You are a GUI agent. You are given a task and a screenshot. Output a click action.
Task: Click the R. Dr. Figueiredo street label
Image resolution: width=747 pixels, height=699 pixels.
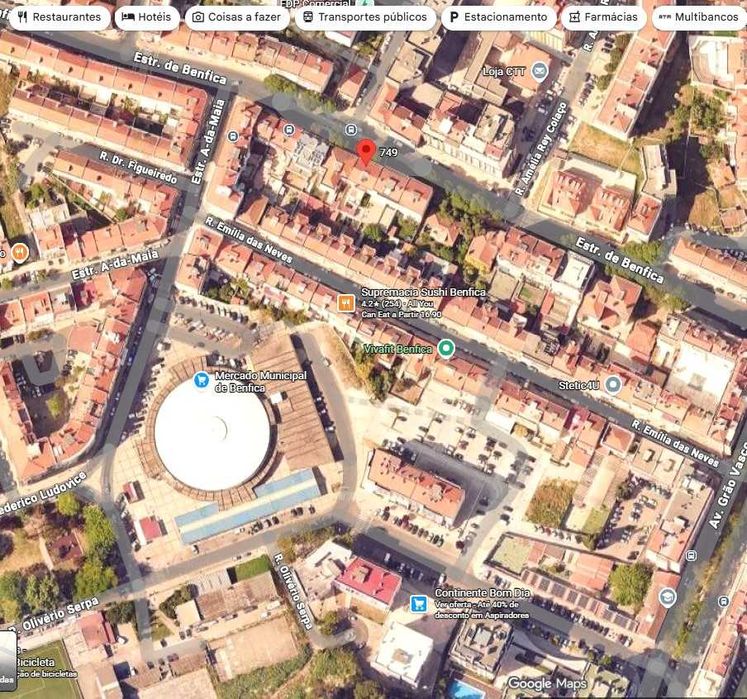pos(138,168)
